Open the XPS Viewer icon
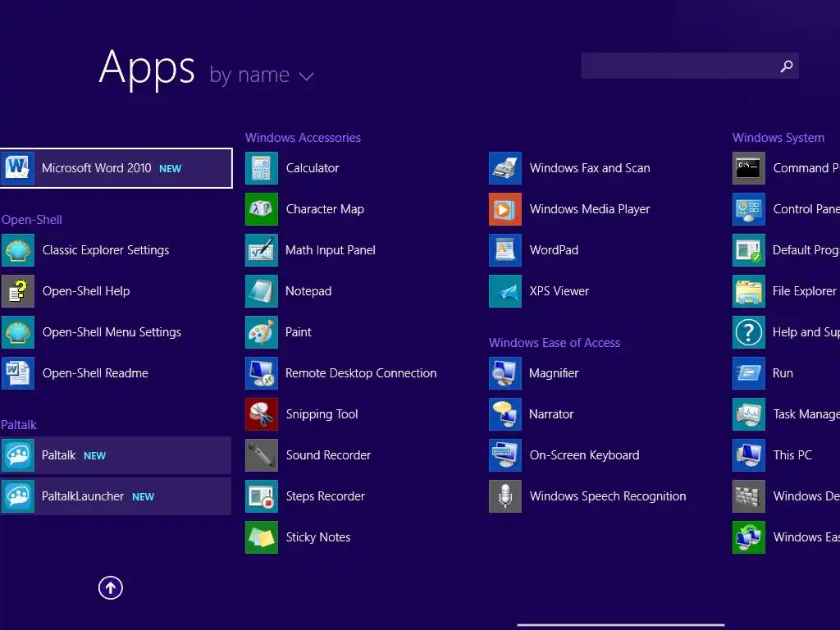Viewport: 840px width, 630px height. coord(505,291)
